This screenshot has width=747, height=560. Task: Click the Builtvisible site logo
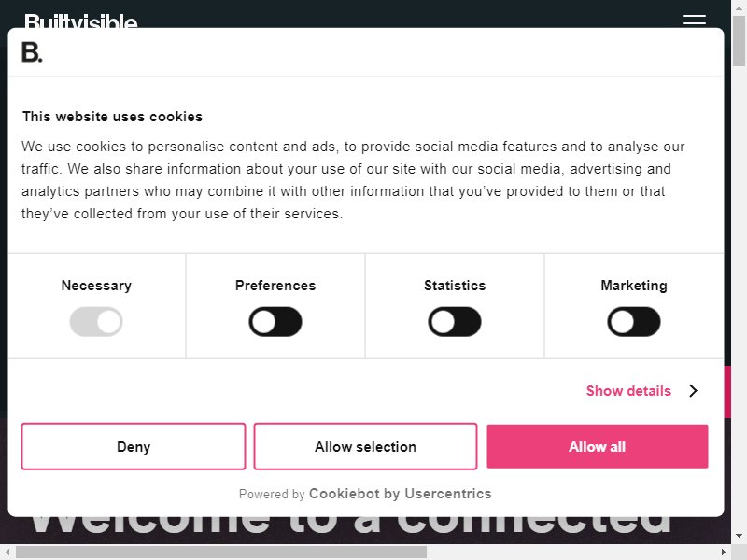81,21
